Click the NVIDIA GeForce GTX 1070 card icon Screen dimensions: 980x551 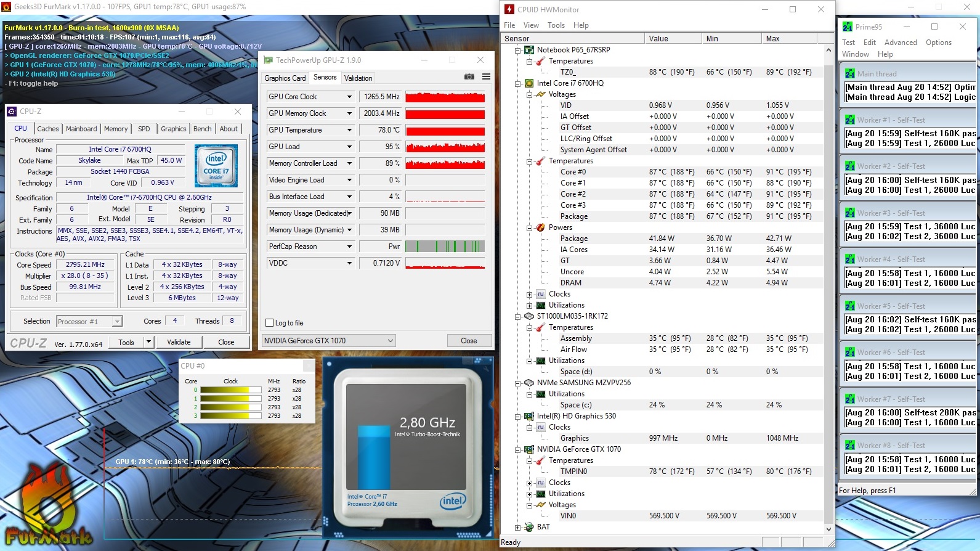(x=529, y=449)
